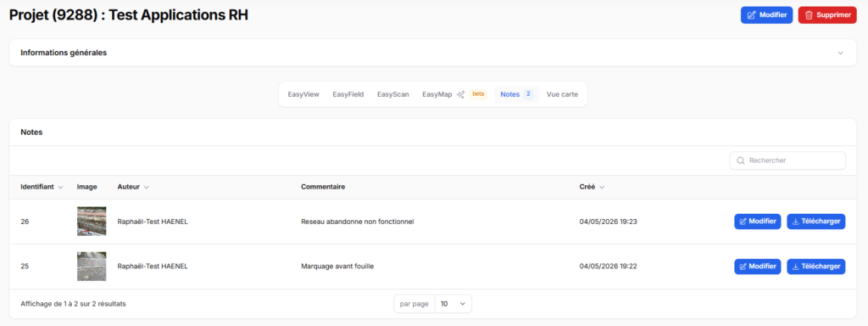Click the blue Modifier project button
868x326 pixels.
[766, 15]
